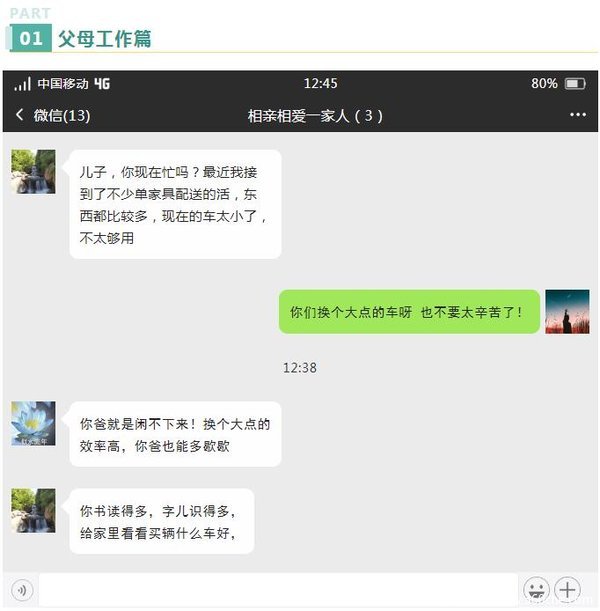Tap the 4G network indicator
The image size is (600, 611).
click(102, 83)
